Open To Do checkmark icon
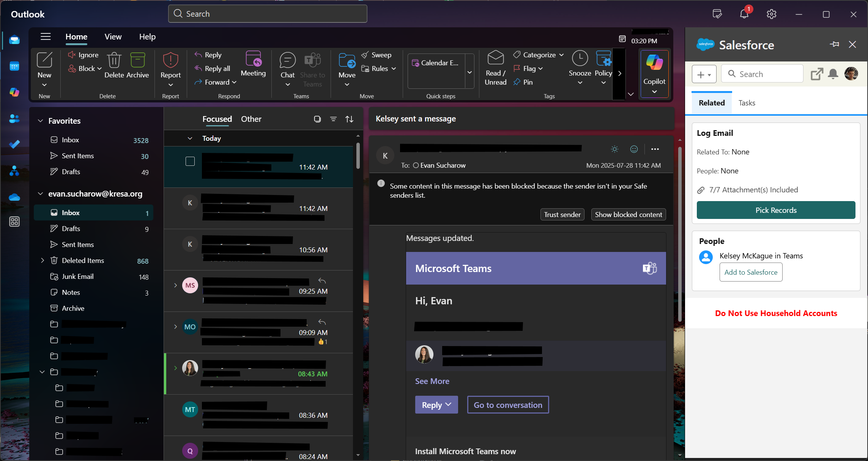The width and height of the screenshot is (868, 461). point(14,145)
